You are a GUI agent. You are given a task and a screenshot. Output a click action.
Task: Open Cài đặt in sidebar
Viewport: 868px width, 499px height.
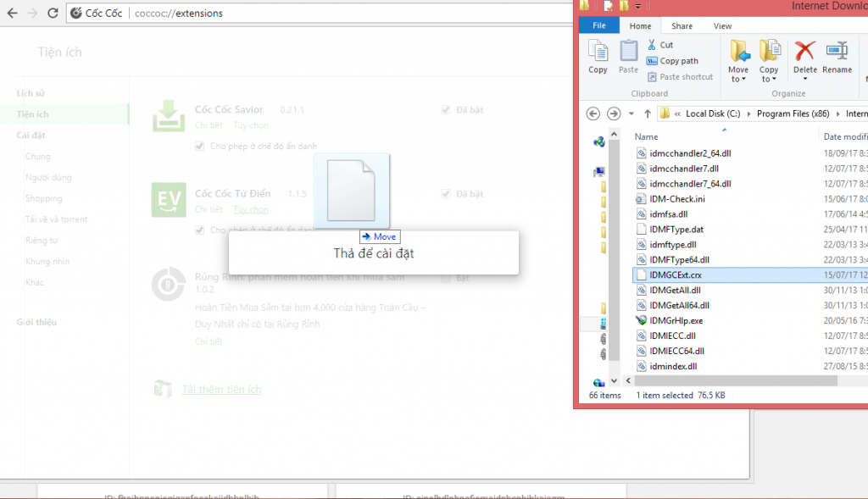[x=31, y=135]
